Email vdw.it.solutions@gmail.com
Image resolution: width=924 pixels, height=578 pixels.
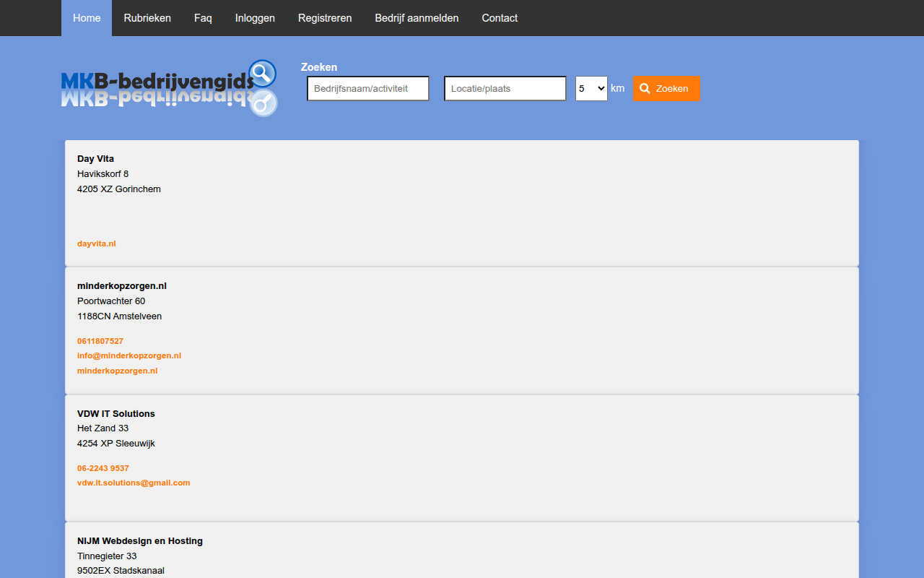point(134,483)
